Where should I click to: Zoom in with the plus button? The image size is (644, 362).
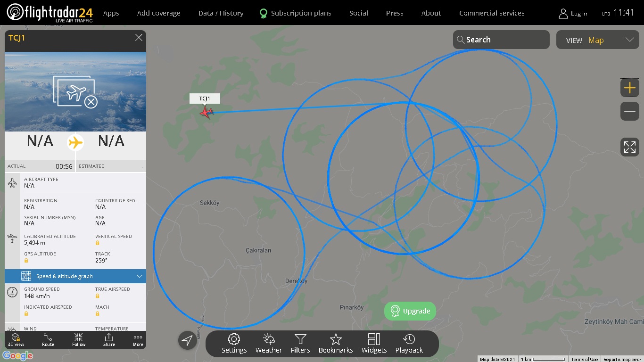coord(630,88)
